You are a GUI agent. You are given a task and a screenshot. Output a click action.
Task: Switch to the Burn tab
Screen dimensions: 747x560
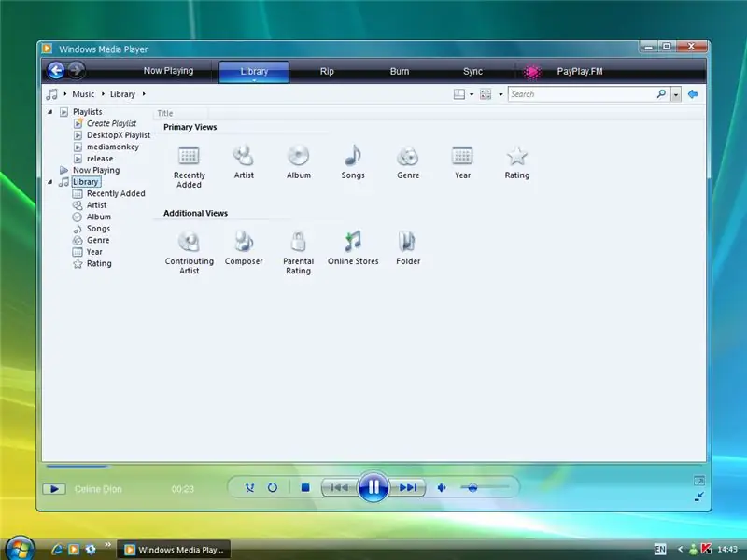[x=400, y=72]
